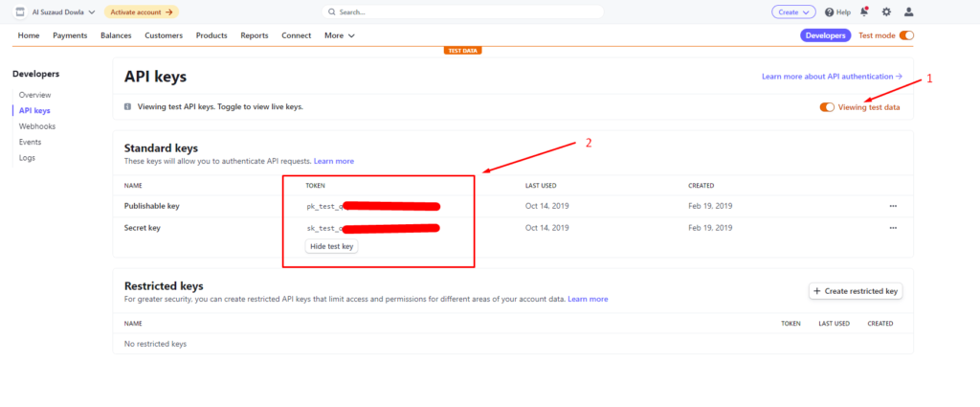Open the Create dropdown
Viewport: 980px width, 407px height.
click(x=793, y=11)
